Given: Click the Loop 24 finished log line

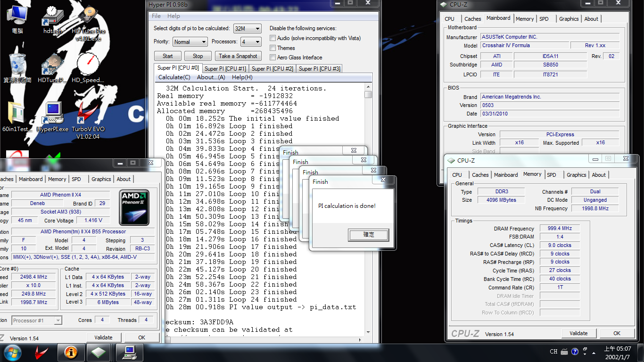Looking at the screenshot, I should click(231, 299).
